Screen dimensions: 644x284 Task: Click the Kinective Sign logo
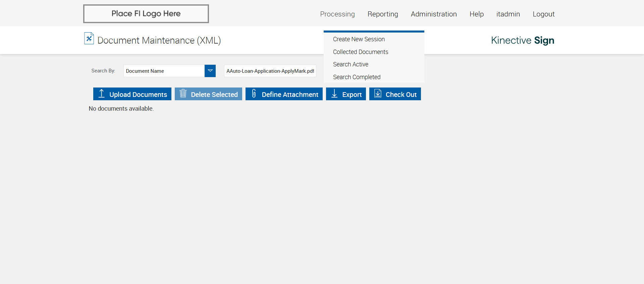(x=523, y=40)
